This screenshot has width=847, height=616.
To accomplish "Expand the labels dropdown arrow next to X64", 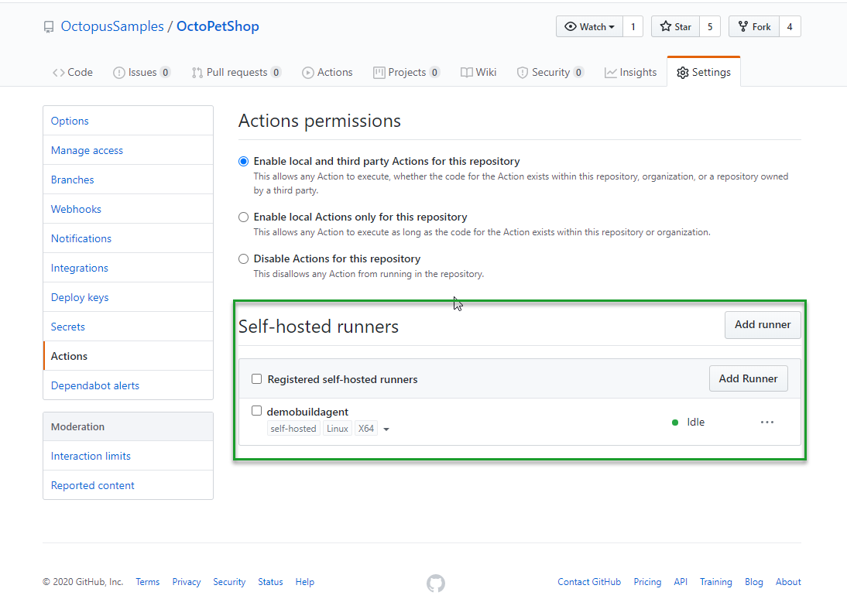I will [386, 429].
